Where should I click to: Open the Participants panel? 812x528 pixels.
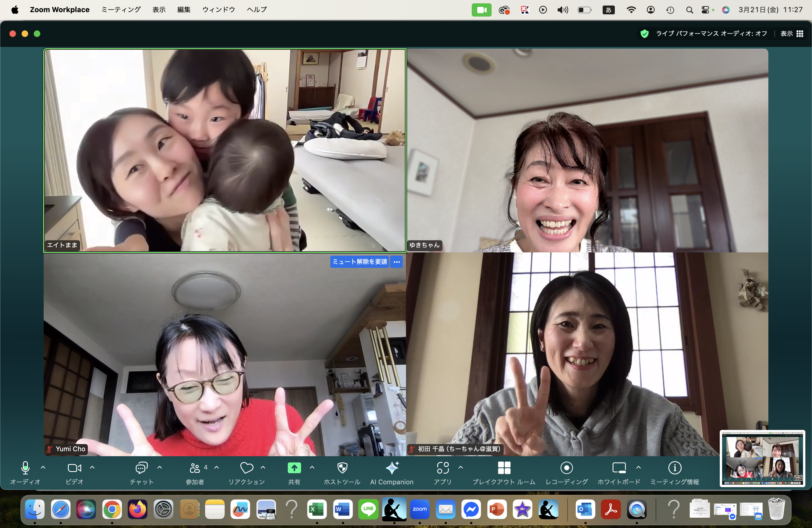tap(195, 468)
